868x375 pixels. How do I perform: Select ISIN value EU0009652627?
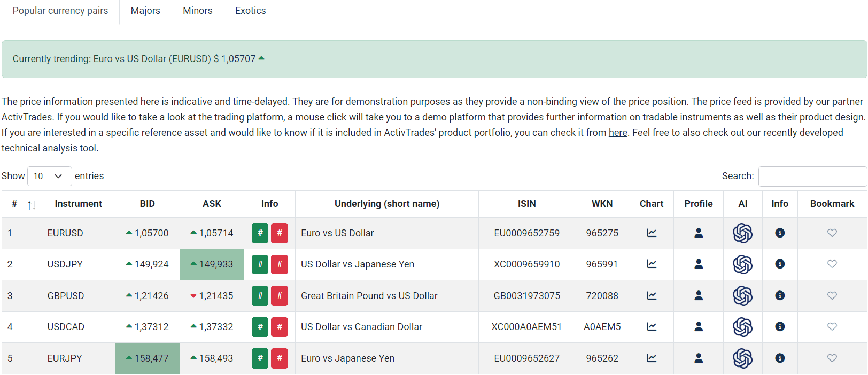526,358
